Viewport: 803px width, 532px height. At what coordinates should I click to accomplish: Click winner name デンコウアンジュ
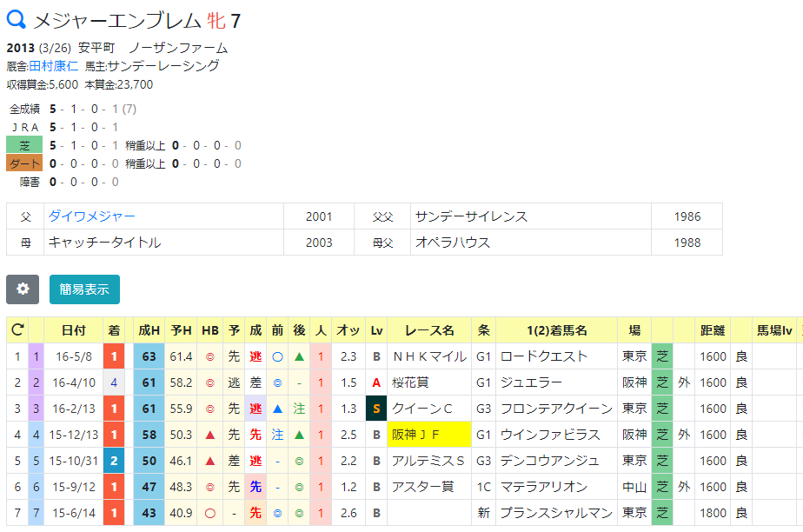549,461
